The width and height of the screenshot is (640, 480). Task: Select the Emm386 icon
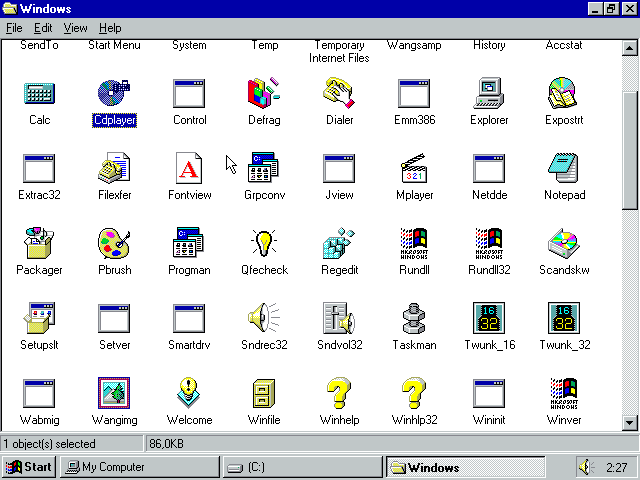[x=414, y=93]
